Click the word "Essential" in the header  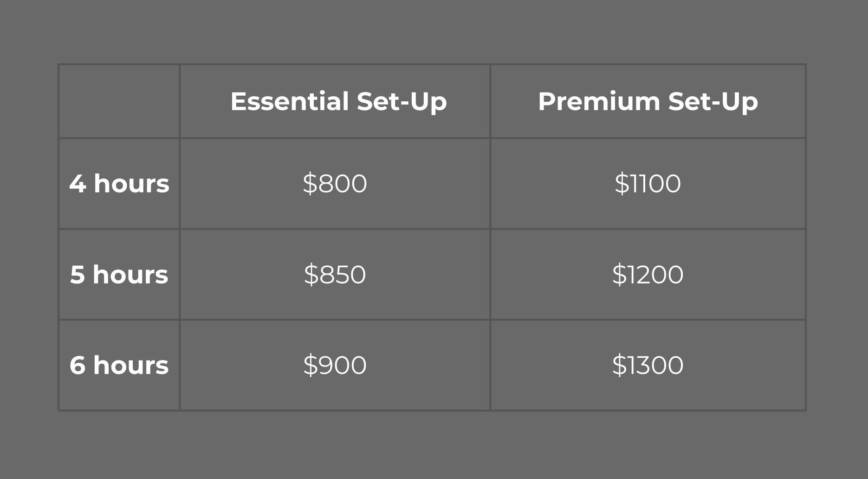pos(290,101)
